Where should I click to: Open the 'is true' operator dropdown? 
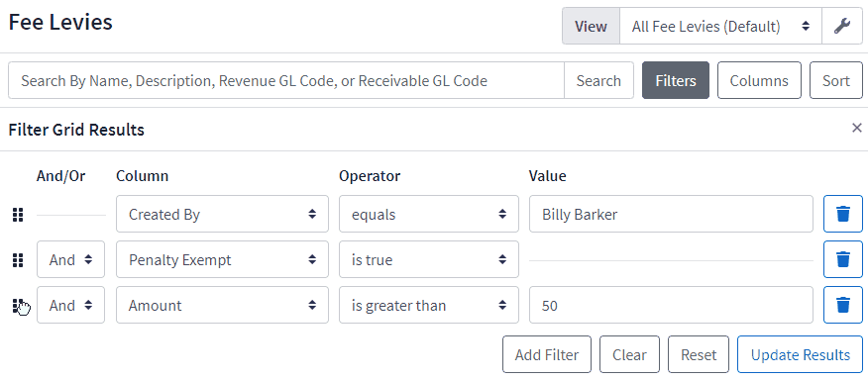click(x=428, y=259)
